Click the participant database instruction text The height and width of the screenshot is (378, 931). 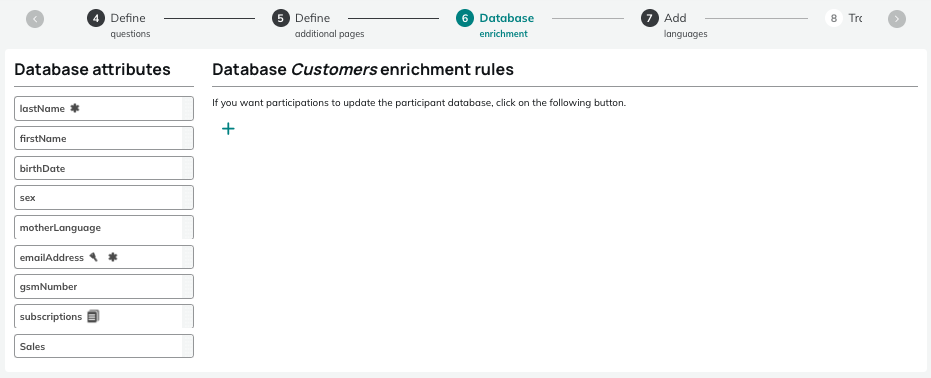419,103
